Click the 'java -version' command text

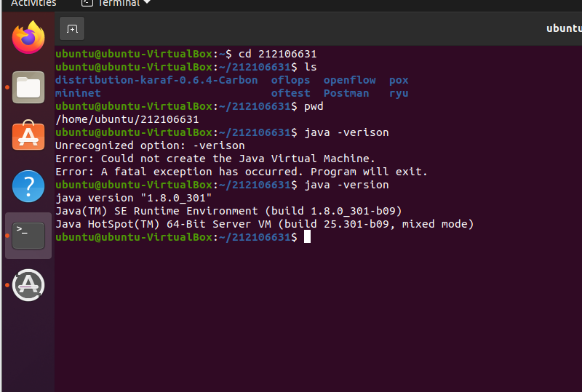pos(346,185)
